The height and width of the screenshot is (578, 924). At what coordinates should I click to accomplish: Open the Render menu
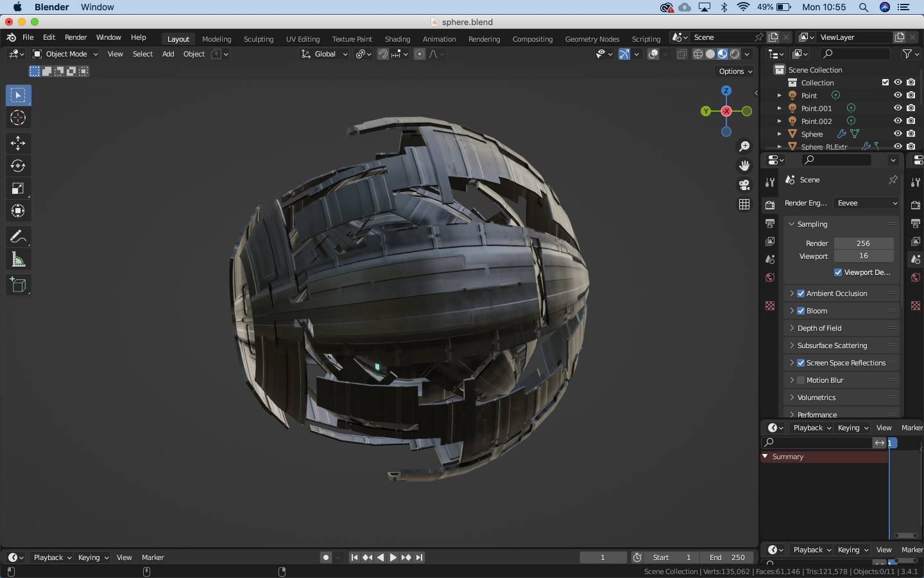(76, 37)
